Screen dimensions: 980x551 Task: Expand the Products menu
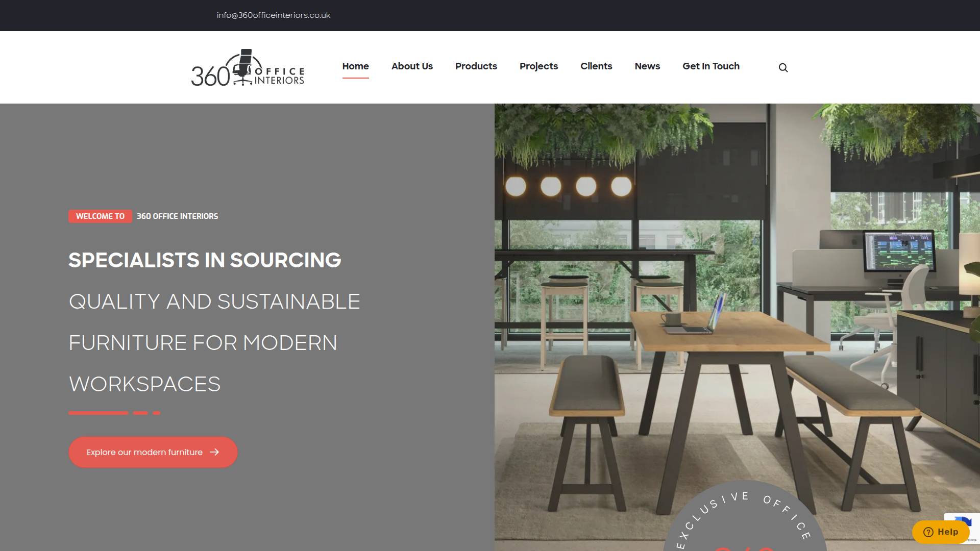(476, 66)
